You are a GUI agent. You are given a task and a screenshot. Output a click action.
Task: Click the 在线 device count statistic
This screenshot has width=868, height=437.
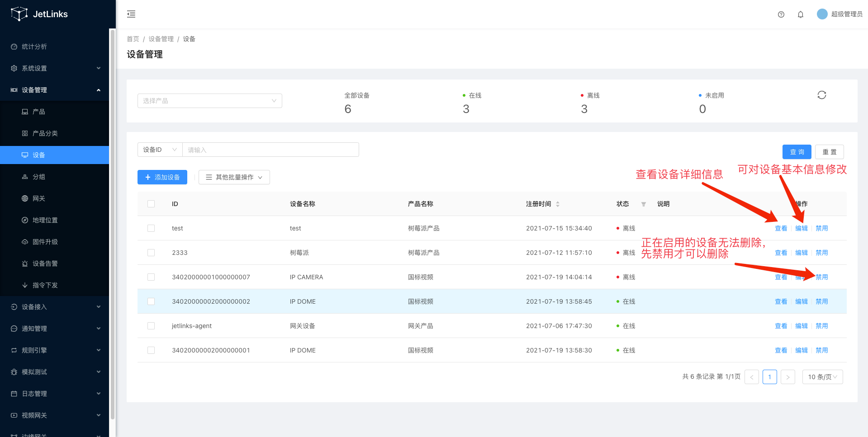coord(472,103)
